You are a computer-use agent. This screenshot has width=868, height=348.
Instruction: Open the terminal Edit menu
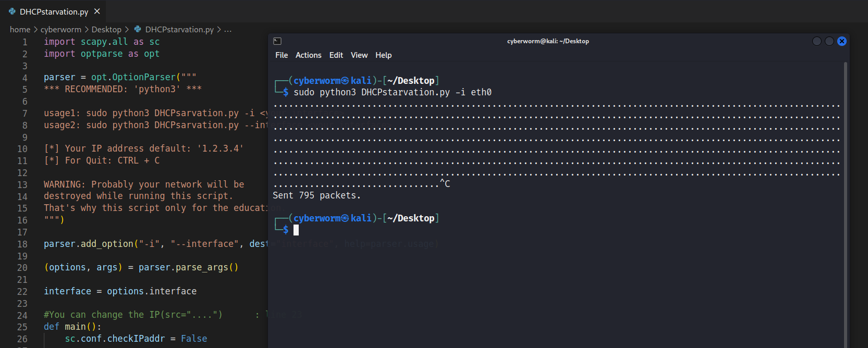pyautogui.click(x=336, y=55)
